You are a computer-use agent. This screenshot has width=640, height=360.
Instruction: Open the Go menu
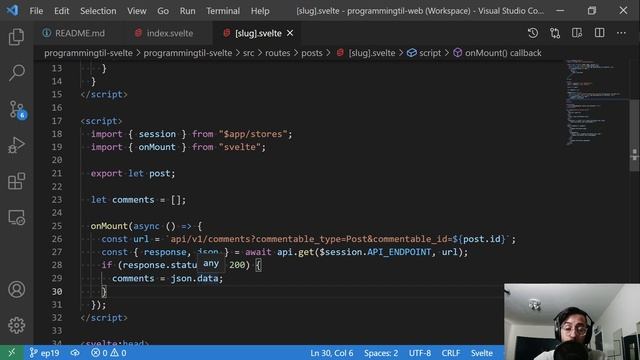pos(163,11)
